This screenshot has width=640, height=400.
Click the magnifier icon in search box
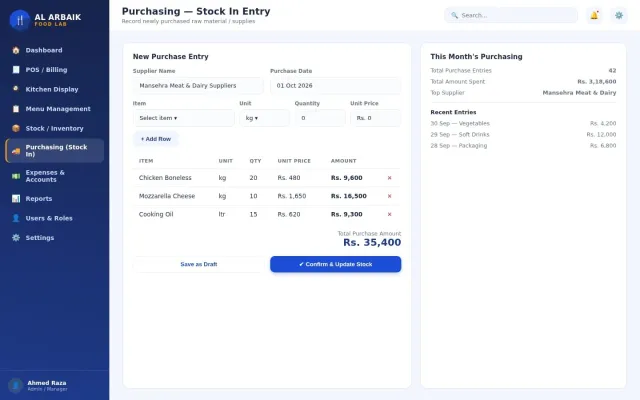coord(454,16)
